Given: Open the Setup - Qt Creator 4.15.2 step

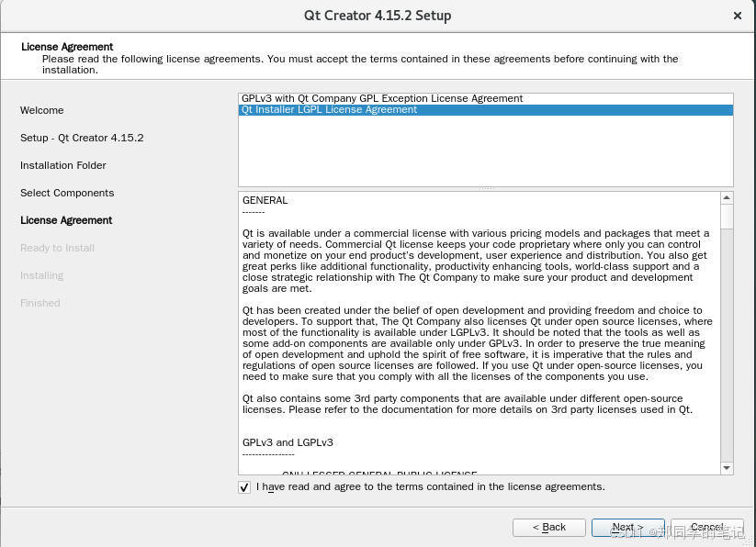Looking at the screenshot, I should [x=82, y=138].
